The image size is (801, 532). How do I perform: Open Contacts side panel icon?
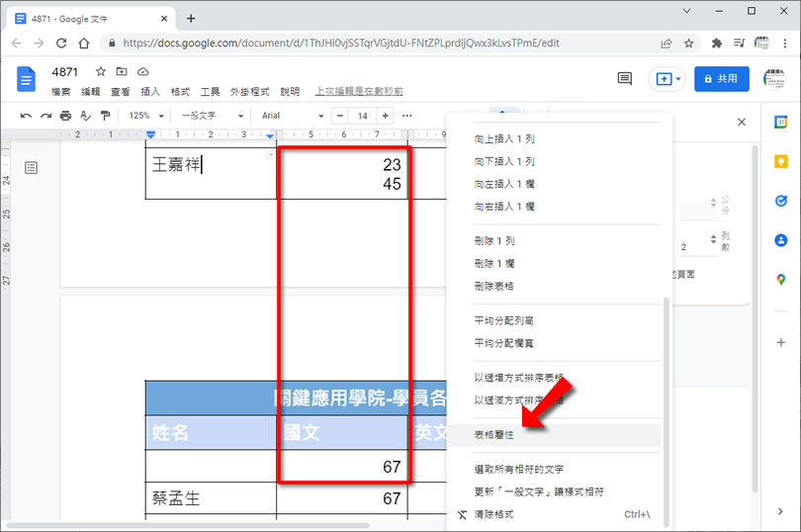780,239
